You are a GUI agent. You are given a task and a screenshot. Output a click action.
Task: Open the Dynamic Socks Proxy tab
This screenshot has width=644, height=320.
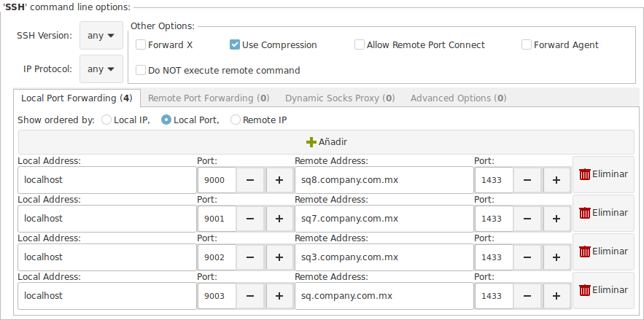point(340,98)
